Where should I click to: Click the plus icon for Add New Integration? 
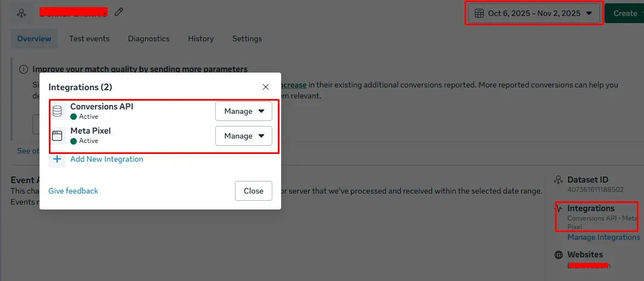click(57, 159)
